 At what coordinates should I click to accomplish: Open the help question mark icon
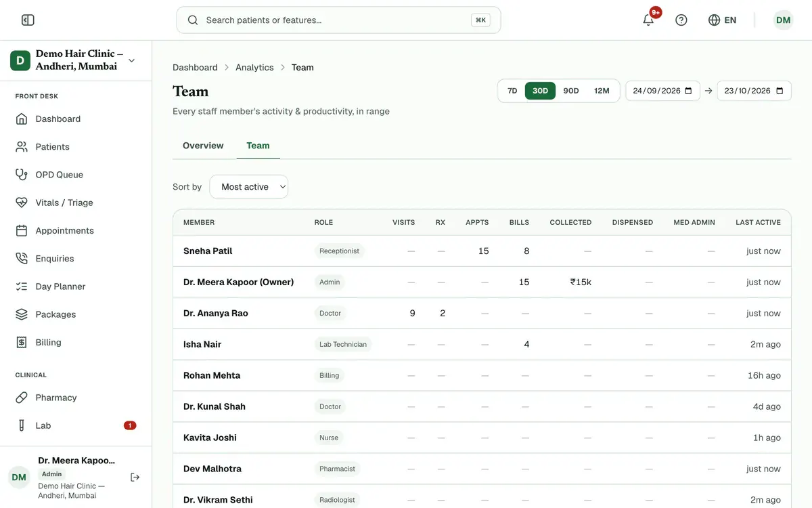pos(681,20)
